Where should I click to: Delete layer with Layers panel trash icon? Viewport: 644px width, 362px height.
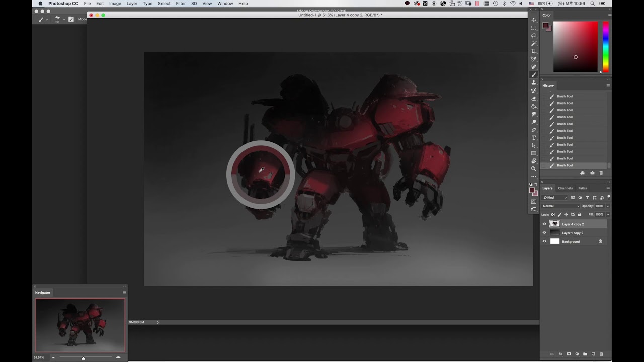601,354
